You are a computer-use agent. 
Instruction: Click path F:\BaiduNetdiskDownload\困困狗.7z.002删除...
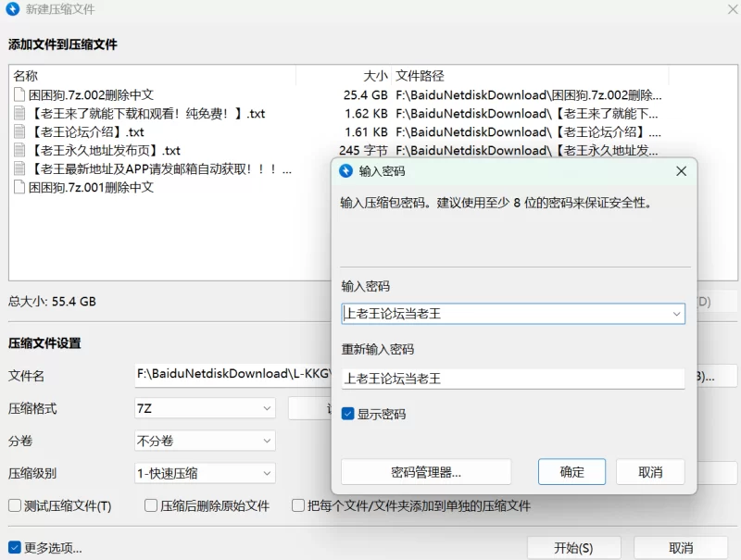click(x=529, y=95)
